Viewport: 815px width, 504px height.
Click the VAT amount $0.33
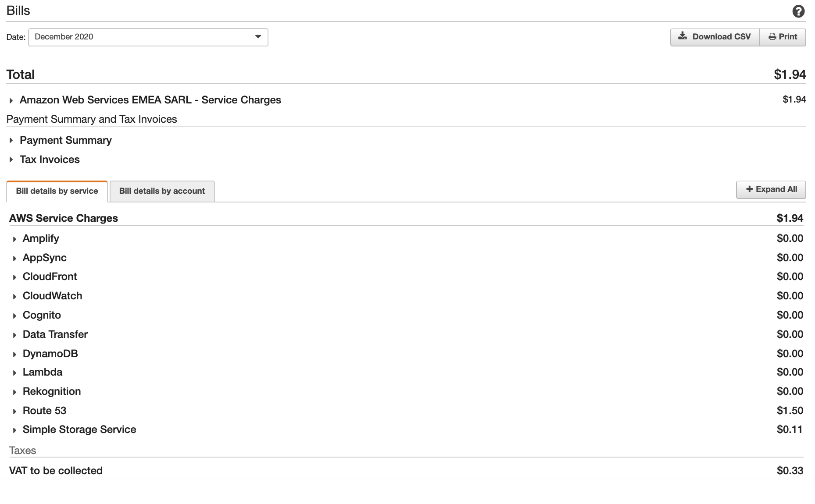pos(790,471)
